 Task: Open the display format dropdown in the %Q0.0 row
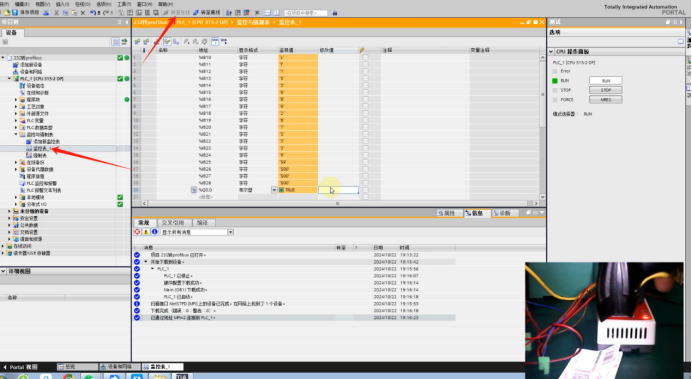pos(274,190)
